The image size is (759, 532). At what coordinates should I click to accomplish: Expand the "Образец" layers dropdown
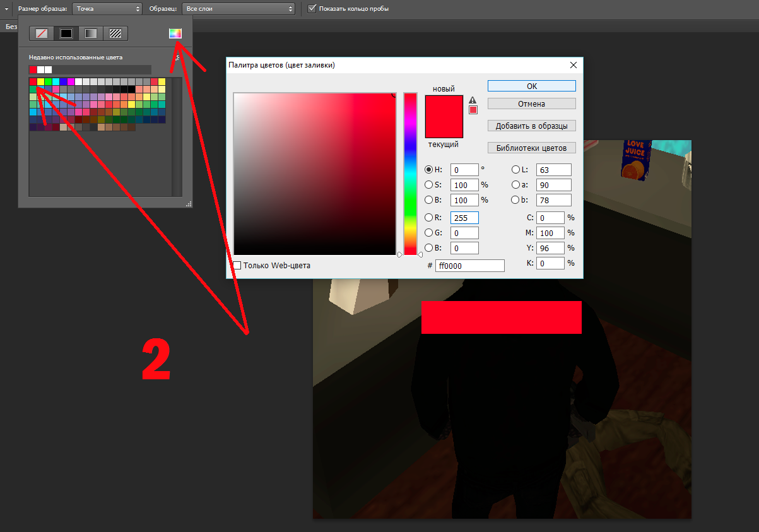coord(238,9)
